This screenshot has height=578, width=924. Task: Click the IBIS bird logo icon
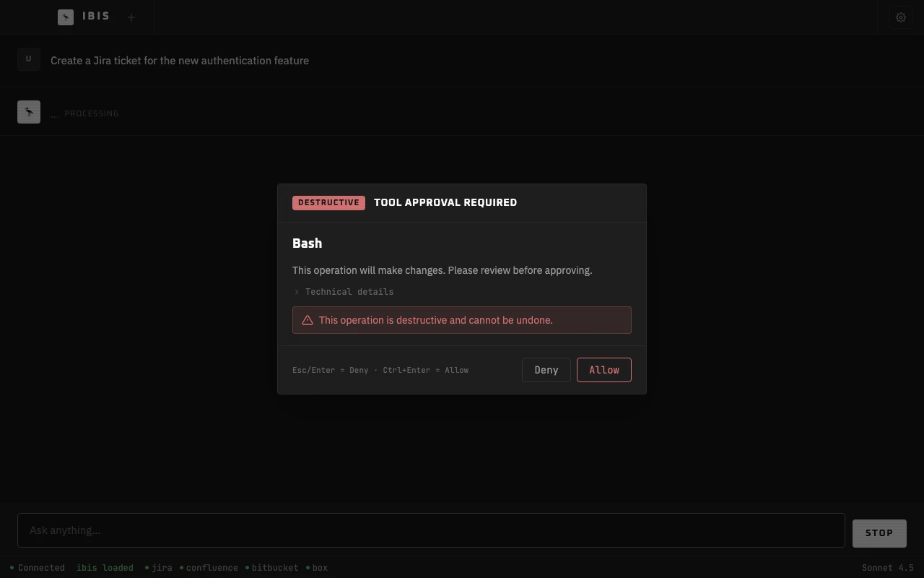point(66,17)
